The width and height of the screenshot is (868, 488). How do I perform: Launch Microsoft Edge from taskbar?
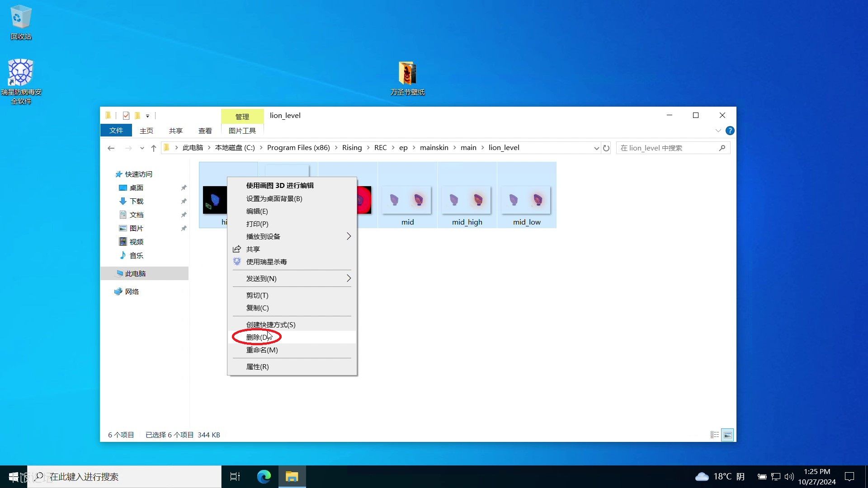pyautogui.click(x=264, y=477)
